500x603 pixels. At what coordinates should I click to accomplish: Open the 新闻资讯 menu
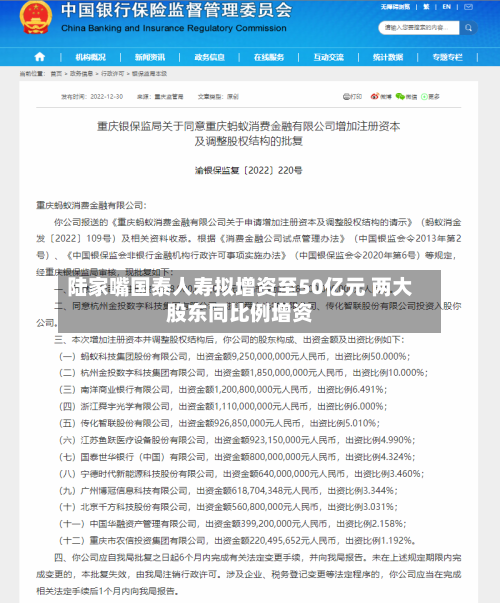[150, 57]
